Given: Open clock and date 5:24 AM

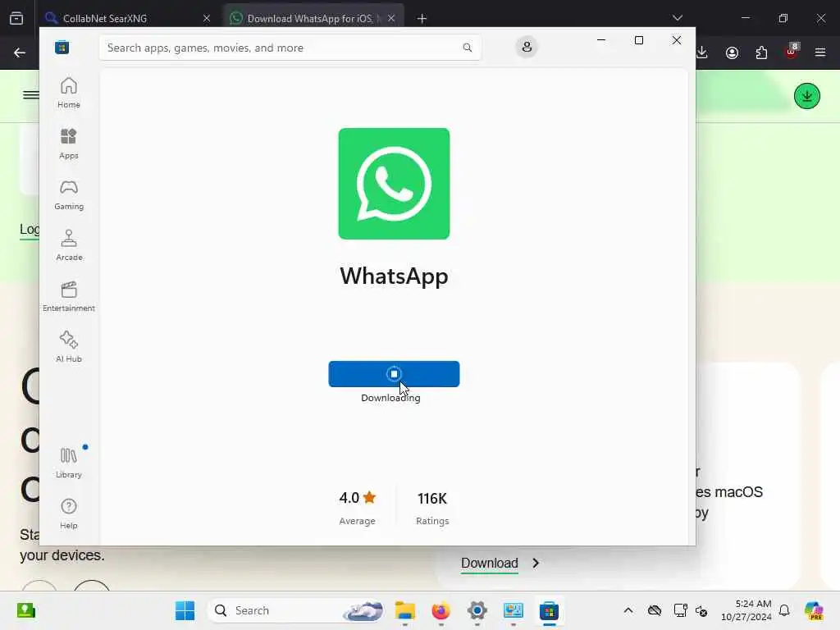Looking at the screenshot, I should pos(746,610).
